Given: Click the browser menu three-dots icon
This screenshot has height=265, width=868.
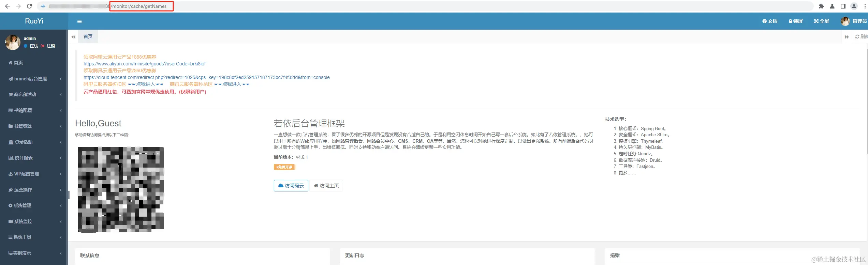Looking at the screenshot, I should pyautogui.click(x=865, y=6).
